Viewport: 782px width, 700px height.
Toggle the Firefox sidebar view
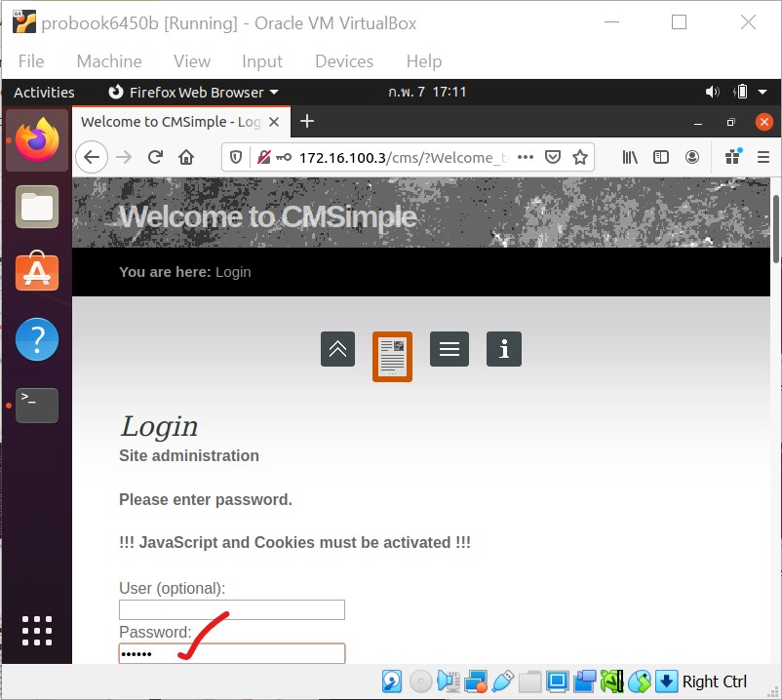[661, 158]
